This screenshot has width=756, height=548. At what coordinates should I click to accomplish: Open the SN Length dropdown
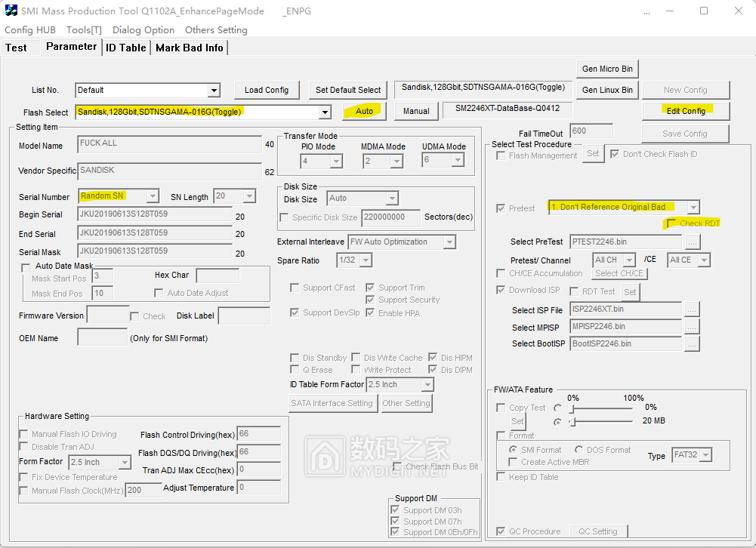pyautogui.click(x=249, y=196)
